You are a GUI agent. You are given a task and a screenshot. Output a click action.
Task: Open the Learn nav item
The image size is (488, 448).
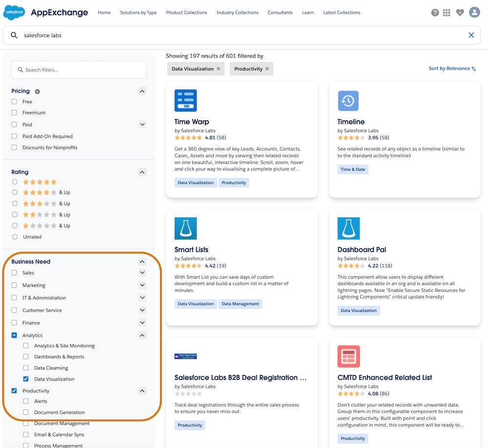(308, 13)
